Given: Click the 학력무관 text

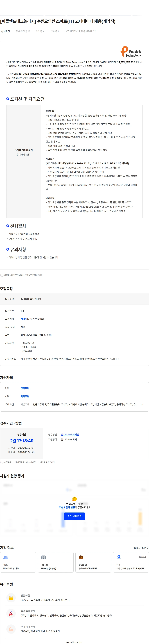Looking at the screenshot, I should pos(25,396).
